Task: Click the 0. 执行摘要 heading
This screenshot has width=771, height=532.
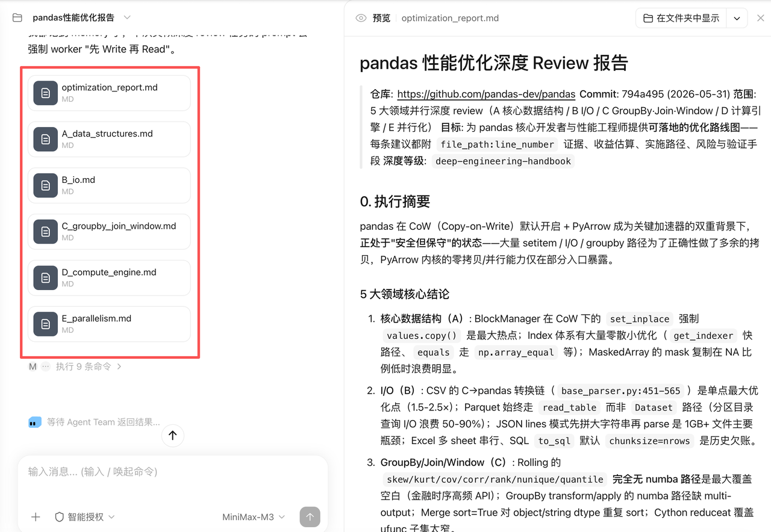Action: pos(395,202)
